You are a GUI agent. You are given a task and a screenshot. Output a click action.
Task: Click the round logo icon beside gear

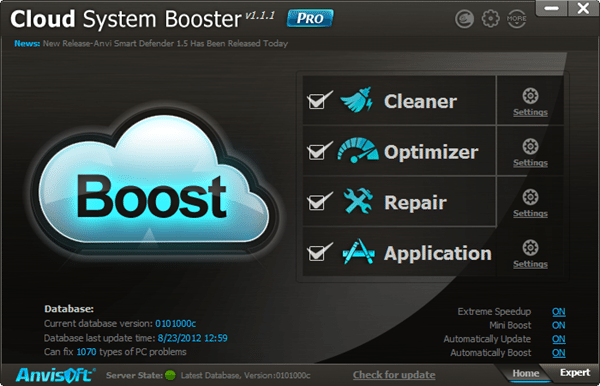tap(465, 19)
